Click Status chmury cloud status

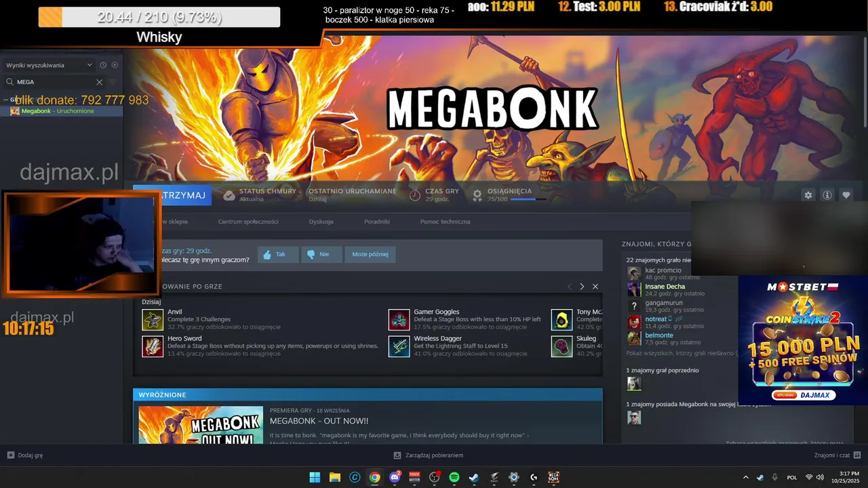[260, 195]
